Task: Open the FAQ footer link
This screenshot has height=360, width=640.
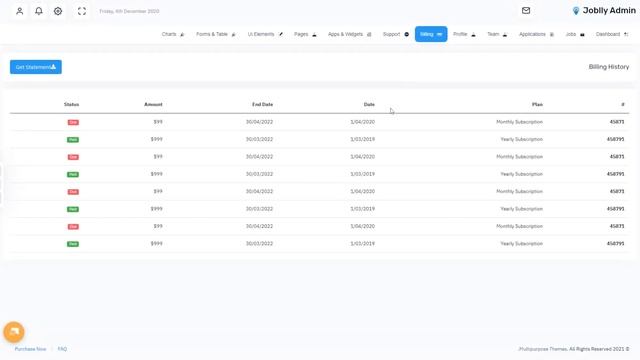Action: point(62,349)
